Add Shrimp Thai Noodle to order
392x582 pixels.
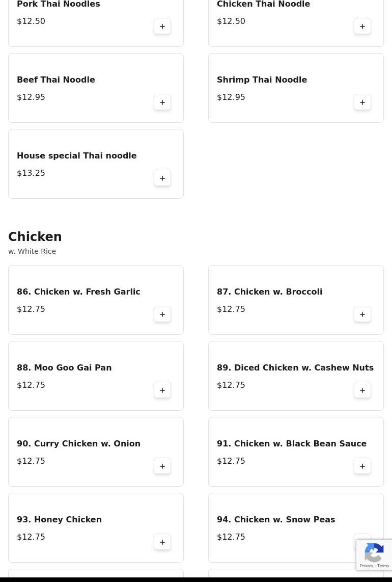pyautogui.click(x=362, y=102)
